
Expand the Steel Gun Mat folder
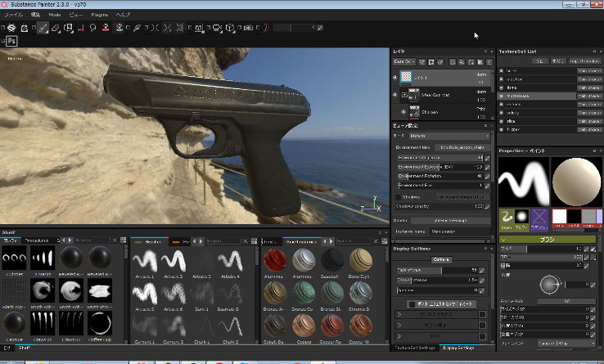tap(404, 94)
